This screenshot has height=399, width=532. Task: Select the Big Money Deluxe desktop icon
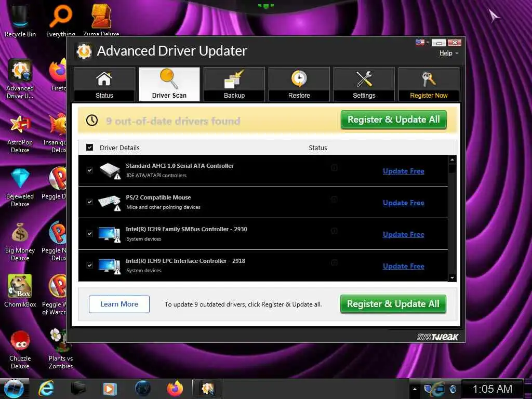tap(20, 242)
